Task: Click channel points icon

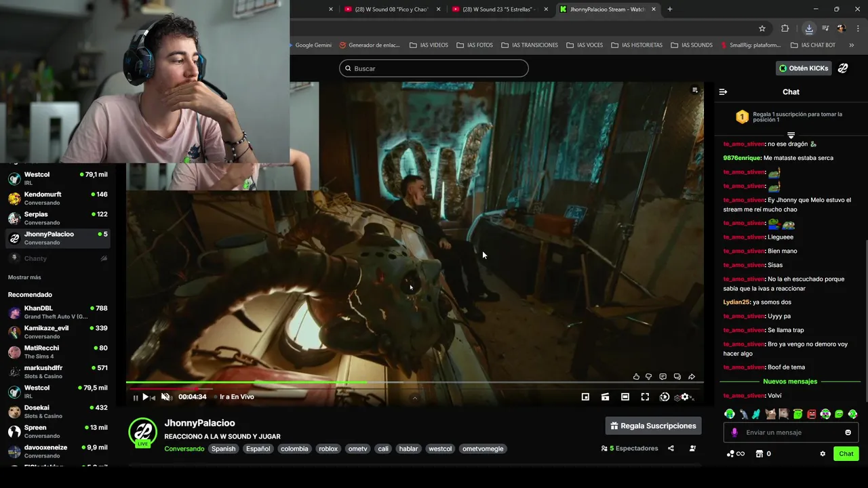Action: [x=730, y=454]
